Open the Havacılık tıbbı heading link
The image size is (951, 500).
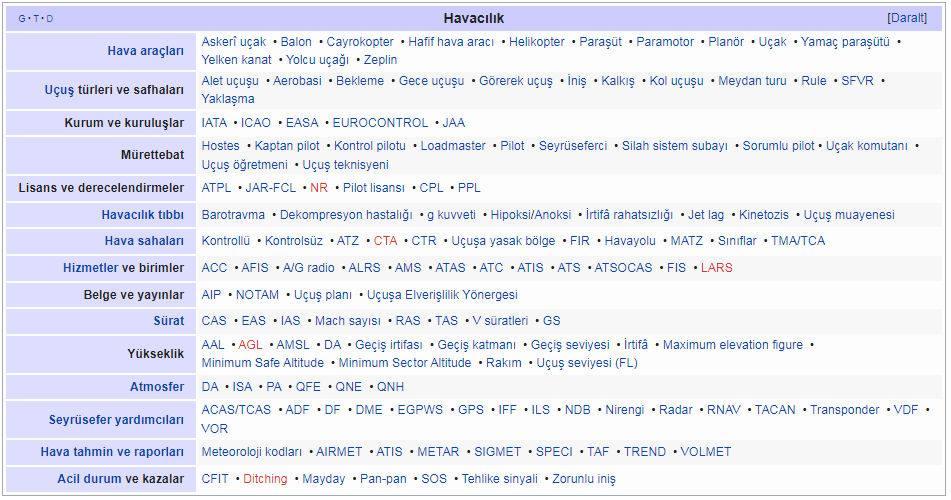[x=143, y=215]
